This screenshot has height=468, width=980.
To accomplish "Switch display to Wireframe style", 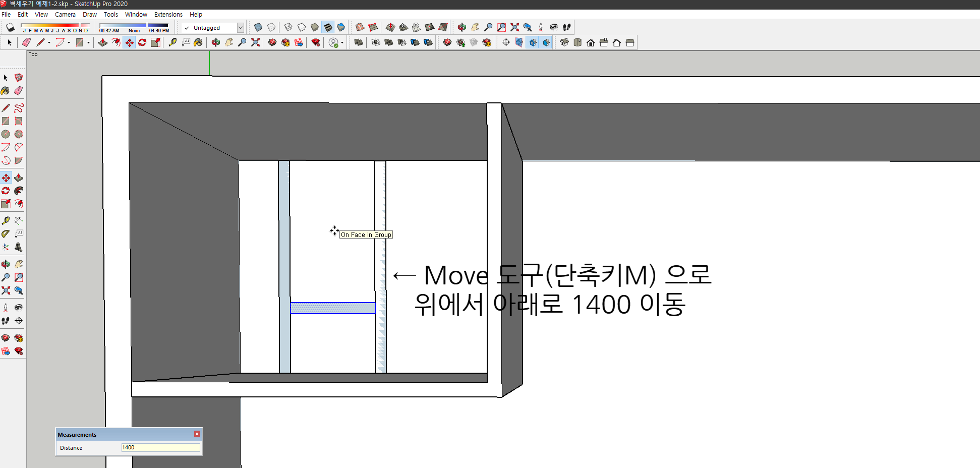I will pyautogui.click(x=288, y=27).
